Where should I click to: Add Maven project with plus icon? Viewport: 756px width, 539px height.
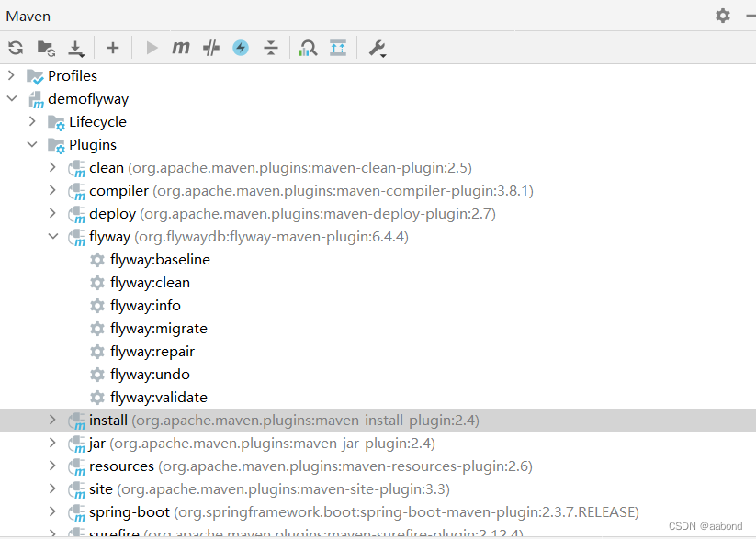pos(113,48)
